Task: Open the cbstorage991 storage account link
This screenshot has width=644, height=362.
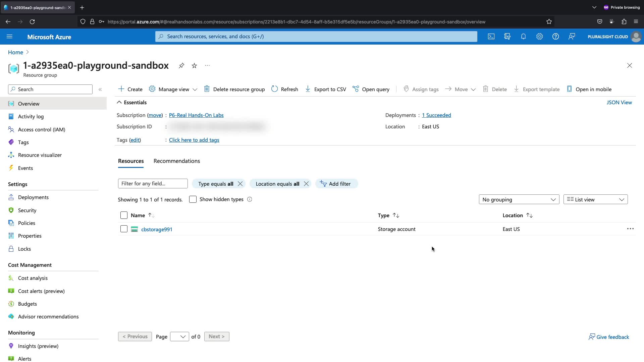Action: (x=157, y=229)
